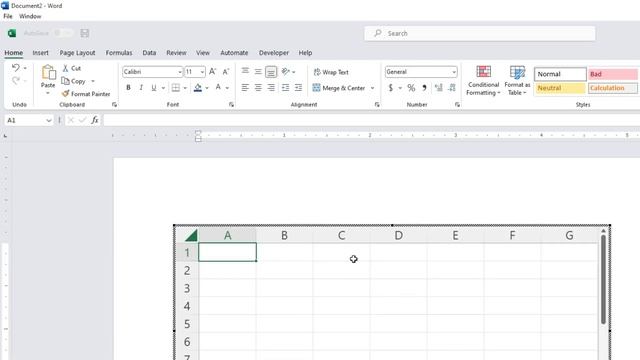The image size is (640, 360).
Task: Switch to the Insert tab
Action: 40,53
